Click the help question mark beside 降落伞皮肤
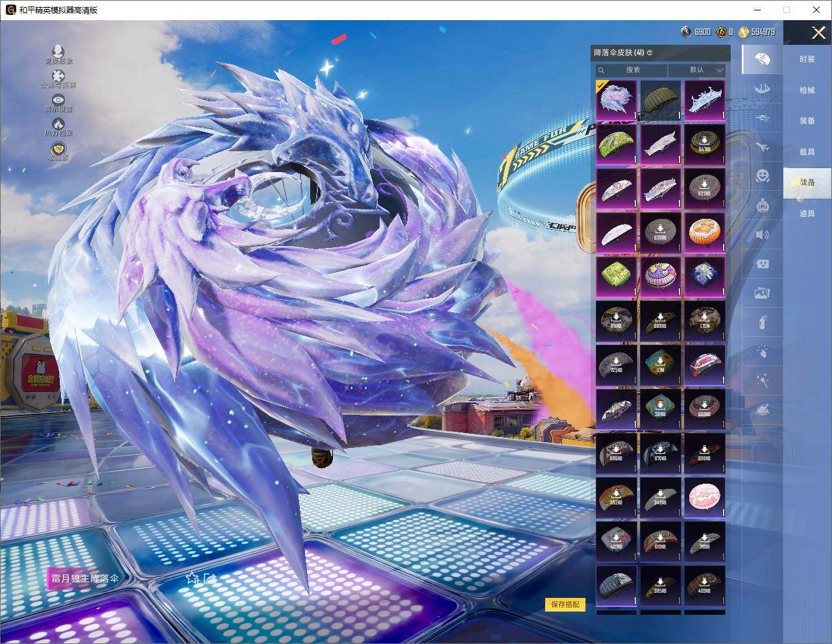The height and width of the screenshot is (644, 832). [x=650, y=53]
